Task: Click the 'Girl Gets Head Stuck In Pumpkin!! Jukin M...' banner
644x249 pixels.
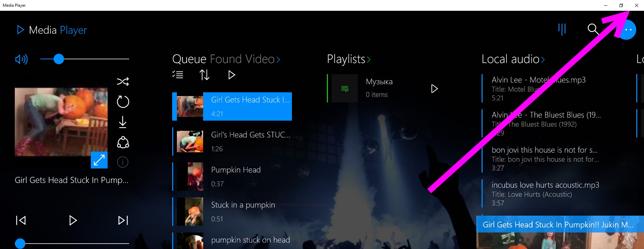Action: coord(560,224)
